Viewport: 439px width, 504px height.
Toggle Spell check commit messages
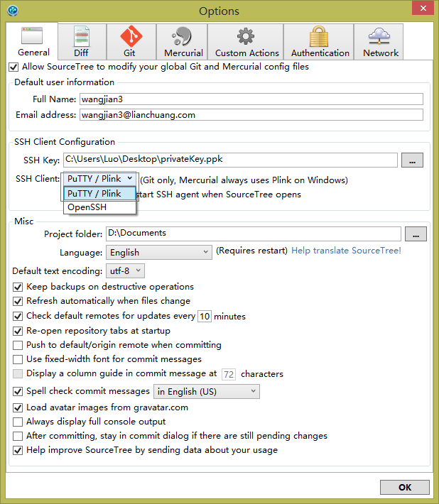pyautogui.click(x=18, y=392)
